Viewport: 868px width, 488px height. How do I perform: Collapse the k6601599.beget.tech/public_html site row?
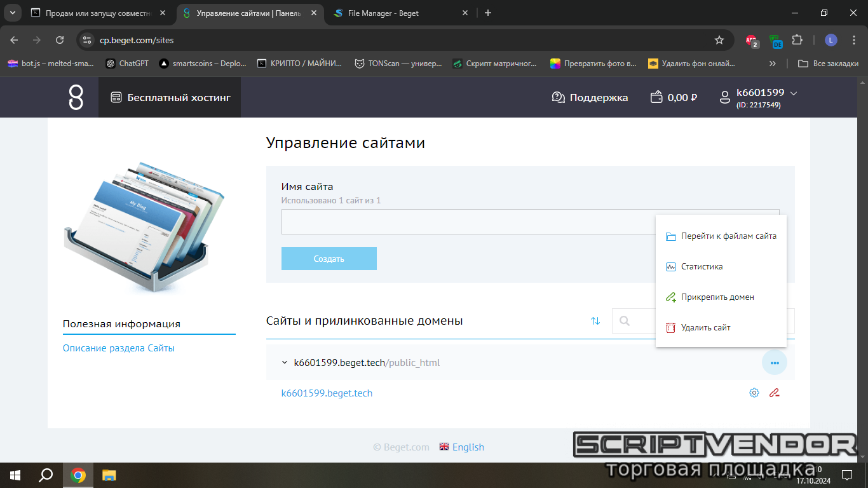coord(285,363)
